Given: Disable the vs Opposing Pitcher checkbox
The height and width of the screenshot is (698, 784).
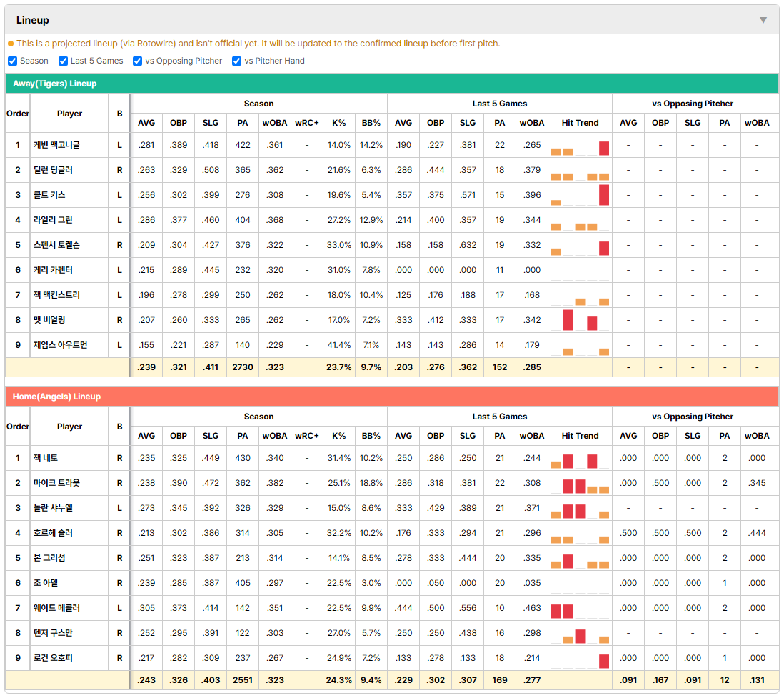Looking at the screenshot, I should click(138, 61).
